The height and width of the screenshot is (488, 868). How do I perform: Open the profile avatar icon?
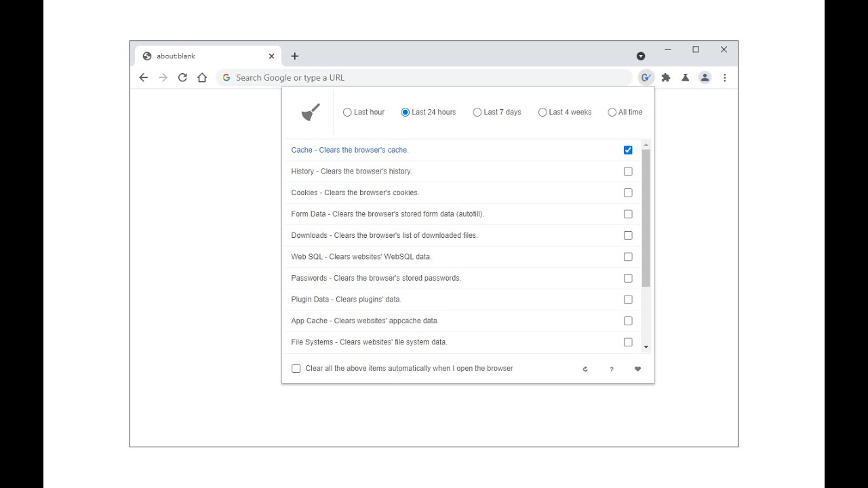[705, 78]
